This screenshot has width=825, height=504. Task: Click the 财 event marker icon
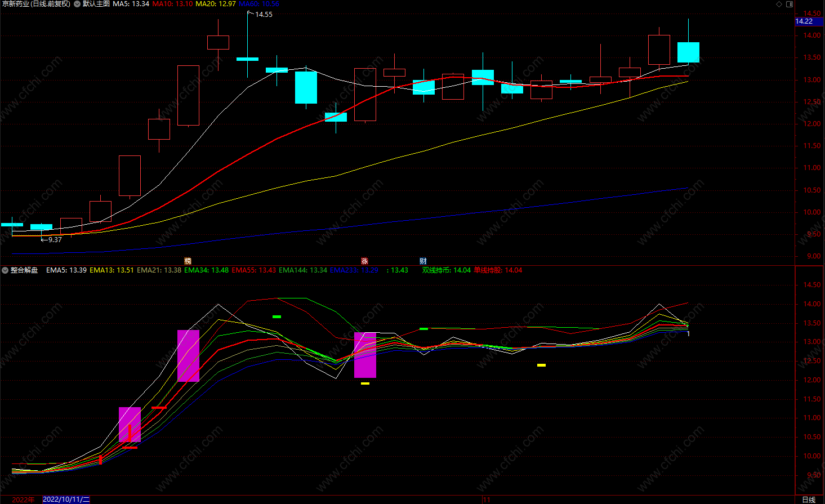pos(423,261)
